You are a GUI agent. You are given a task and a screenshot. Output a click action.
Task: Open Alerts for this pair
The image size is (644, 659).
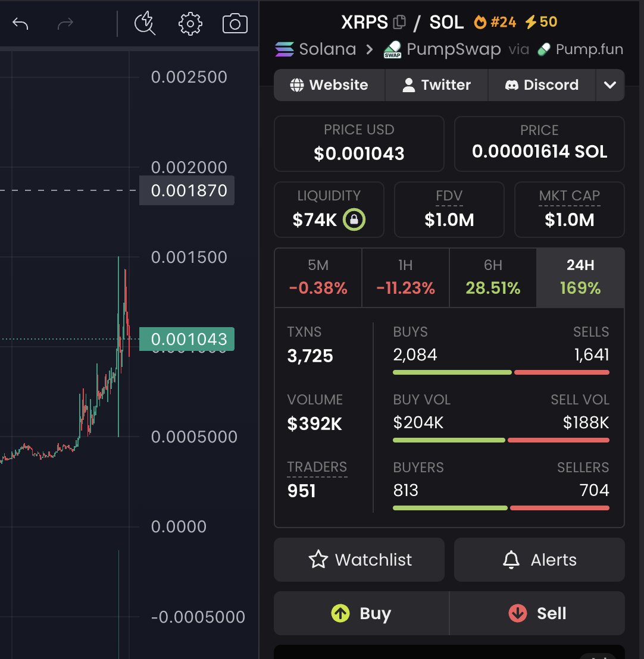pos(539,560)
